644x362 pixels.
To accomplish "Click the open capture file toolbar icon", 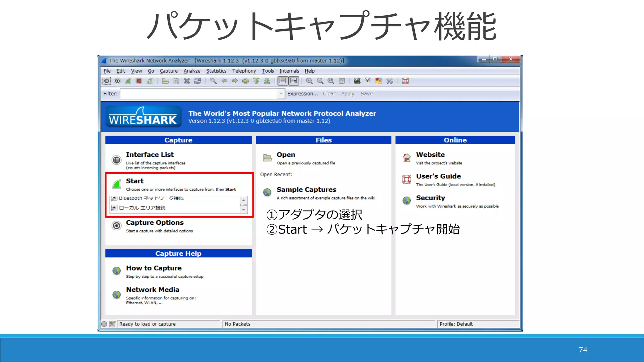I will (165, 81).
